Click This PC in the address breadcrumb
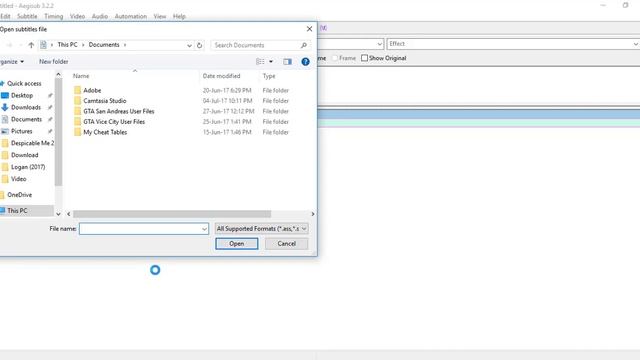This screenshot has height=360, width=640. point(67,45)
